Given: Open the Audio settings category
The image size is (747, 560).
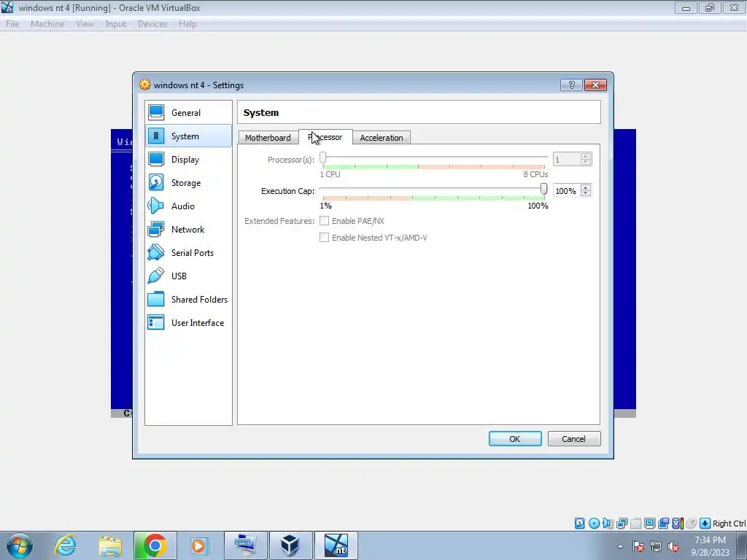Looking at the screenshot, I should coord(188,206).
